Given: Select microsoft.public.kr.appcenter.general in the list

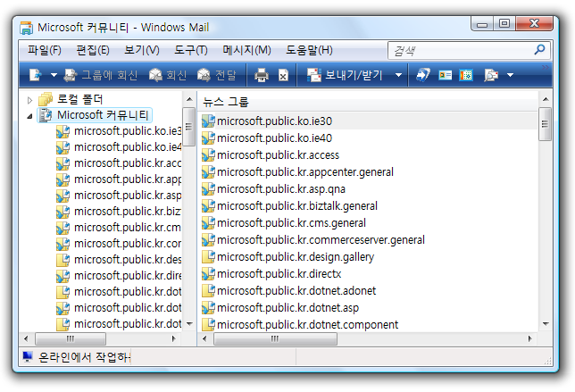Looking at the screenshot, I should click(x=305, y=172).
